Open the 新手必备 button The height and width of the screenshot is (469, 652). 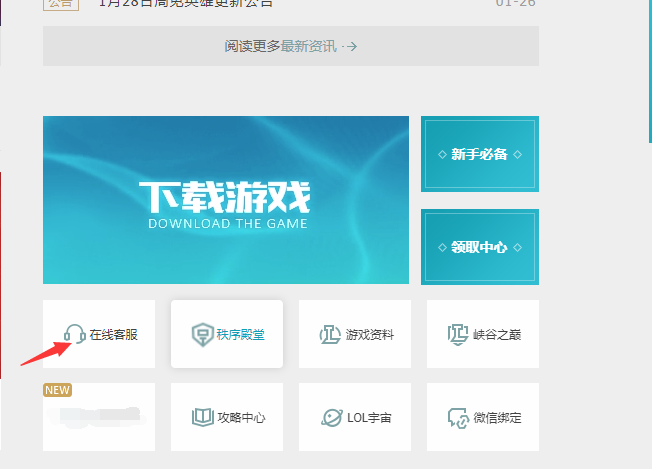[x=480, y=154]
